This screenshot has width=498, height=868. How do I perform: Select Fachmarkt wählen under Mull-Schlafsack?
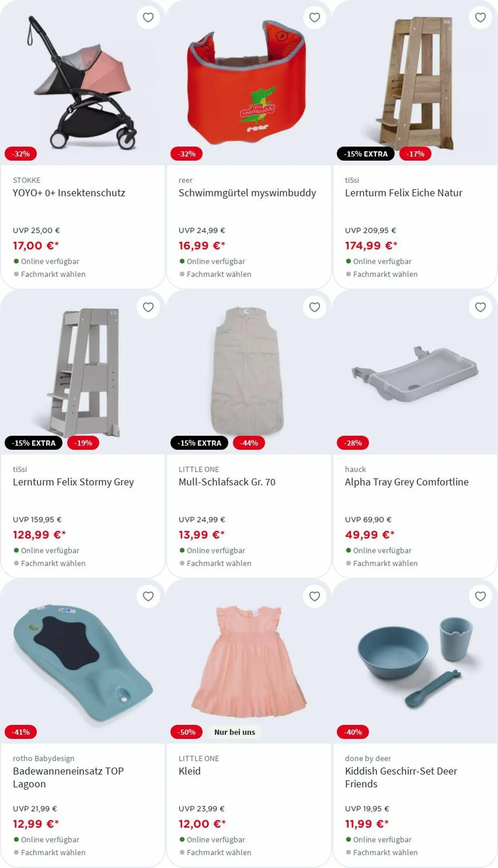[219, 563]
